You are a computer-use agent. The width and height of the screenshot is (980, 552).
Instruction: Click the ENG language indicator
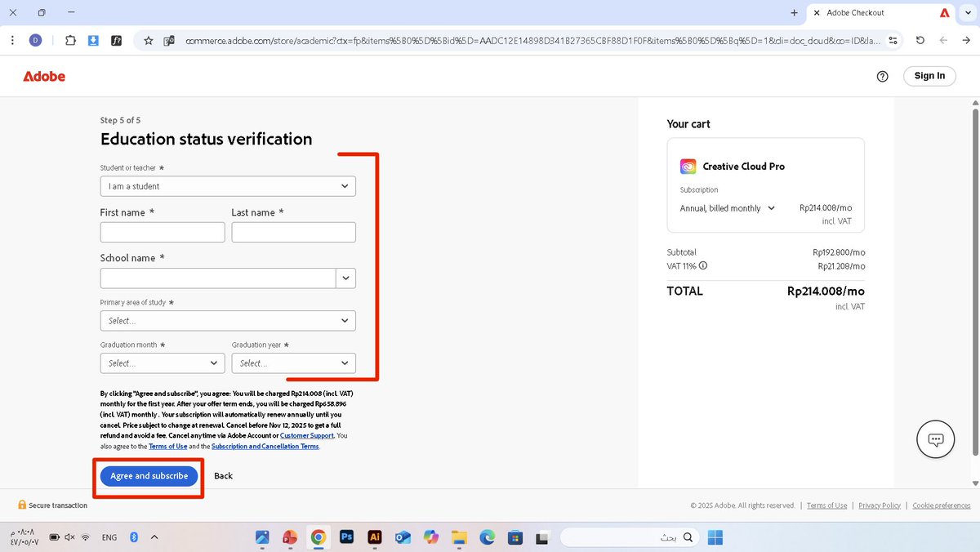(109, 537)
